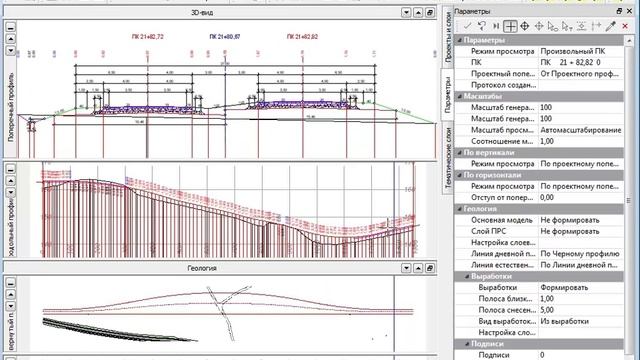Select the bold four-arrow target tool

pyautogui.click(x=524, y=26)
